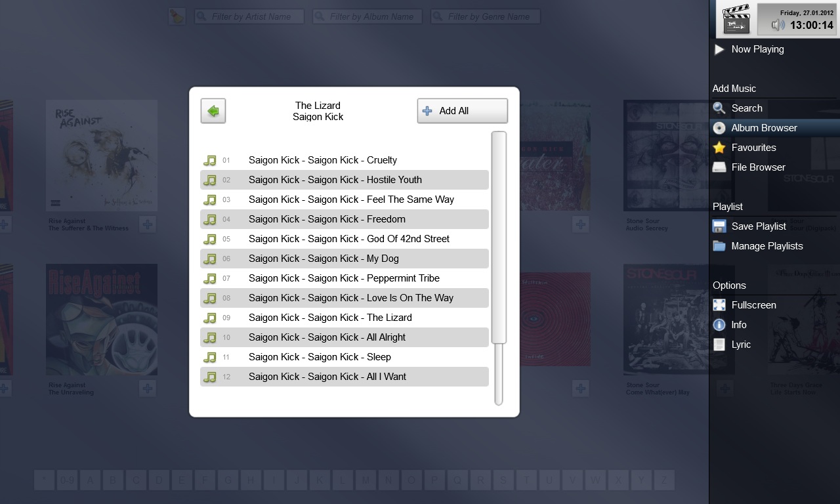Select track 'Saigon Kick - Saigon Kick - The Lizard'
The width and height of the screenshot is (840, 504).
pyautogui.click(x=345, y=318)
